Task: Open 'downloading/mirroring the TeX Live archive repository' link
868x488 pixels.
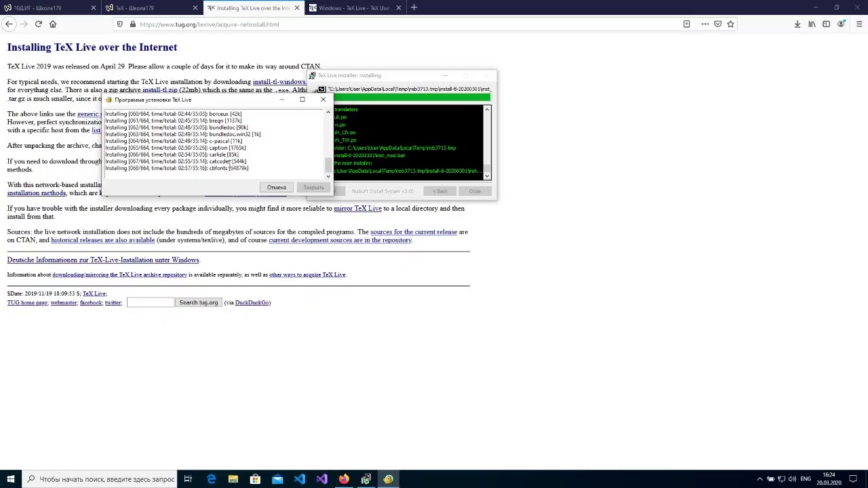Action: point(119,275)
